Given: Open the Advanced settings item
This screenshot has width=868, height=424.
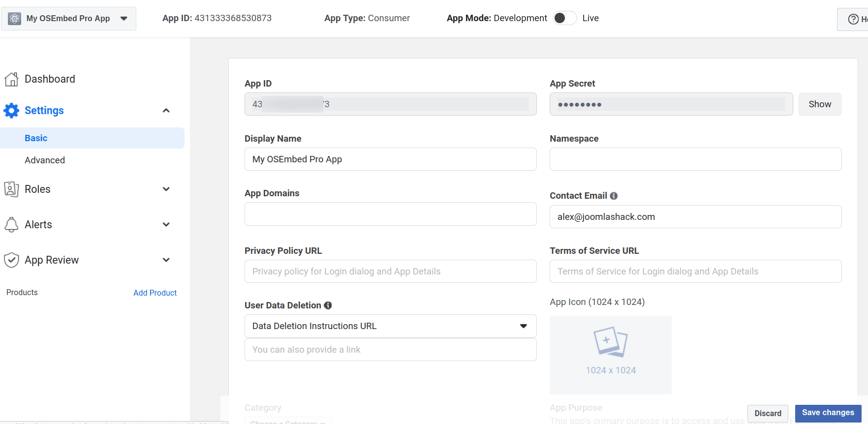Looking at the screenshot, I should (x=45, y=160).
